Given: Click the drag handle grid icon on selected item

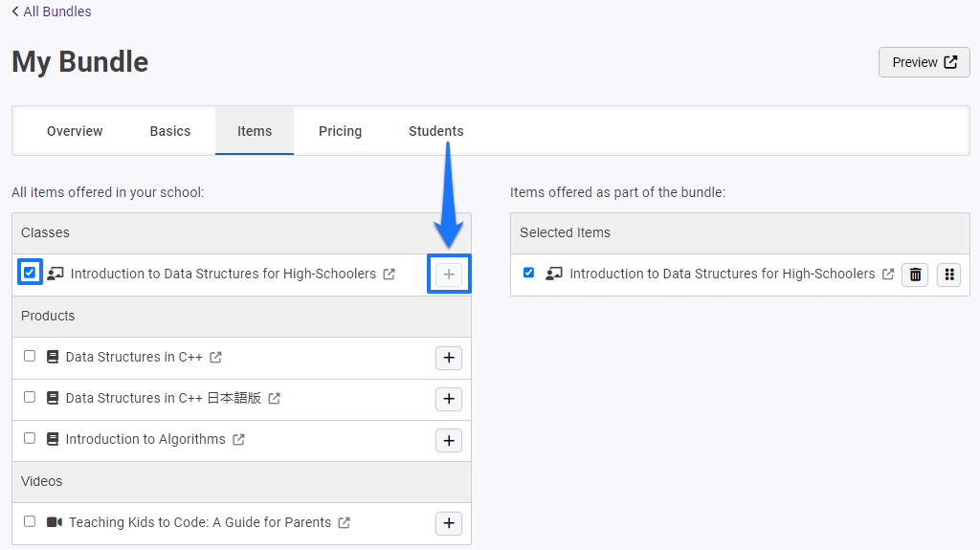Looking at the screenshot, I should tap(949, 275).
